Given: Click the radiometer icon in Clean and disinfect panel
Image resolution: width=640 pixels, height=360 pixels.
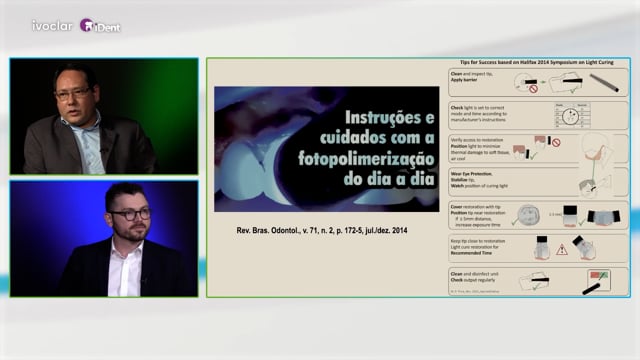Looking at the screenshot, I should (598, 280).
